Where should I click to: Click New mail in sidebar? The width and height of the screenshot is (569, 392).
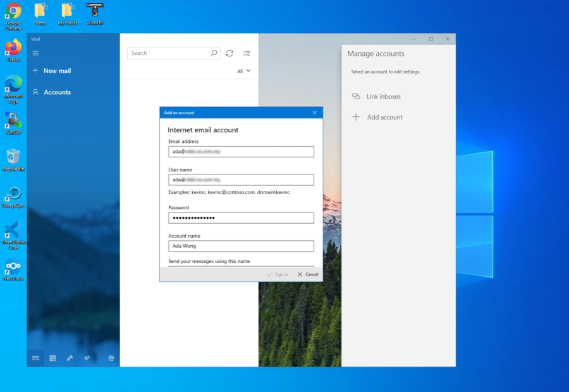56,71
